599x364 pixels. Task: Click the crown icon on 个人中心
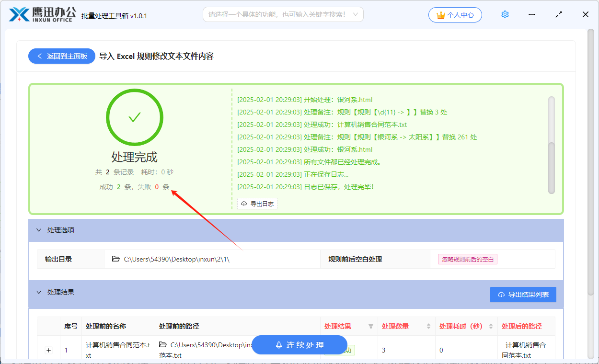pos(441,15)
